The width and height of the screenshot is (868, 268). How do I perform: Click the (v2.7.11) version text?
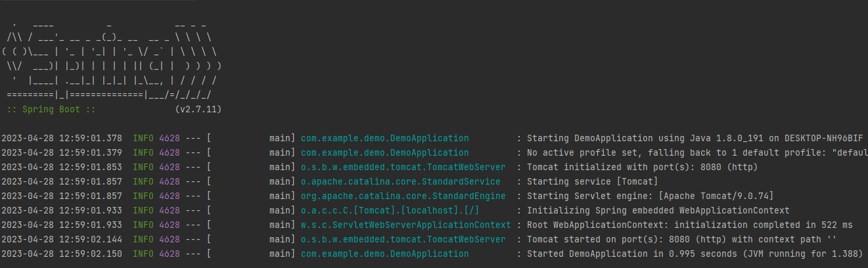pos(198,109)
